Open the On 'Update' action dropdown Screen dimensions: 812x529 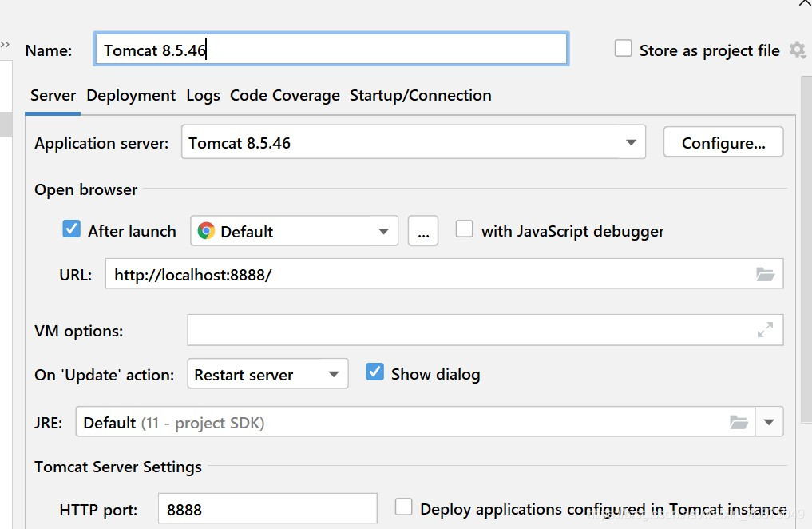pyautogui.click(x=334, y=374)
